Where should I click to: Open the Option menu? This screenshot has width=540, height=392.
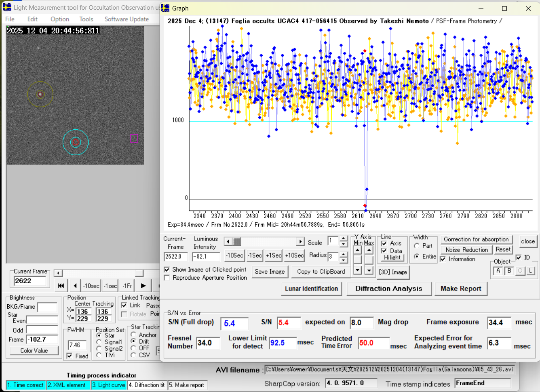point(59,19)
